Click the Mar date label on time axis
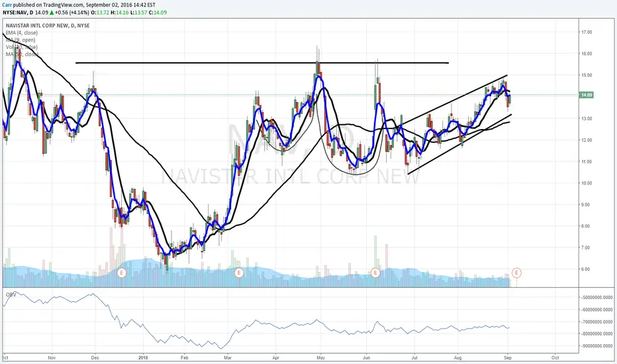The width and height of the screenshot is (617, 364). [227, 358]
